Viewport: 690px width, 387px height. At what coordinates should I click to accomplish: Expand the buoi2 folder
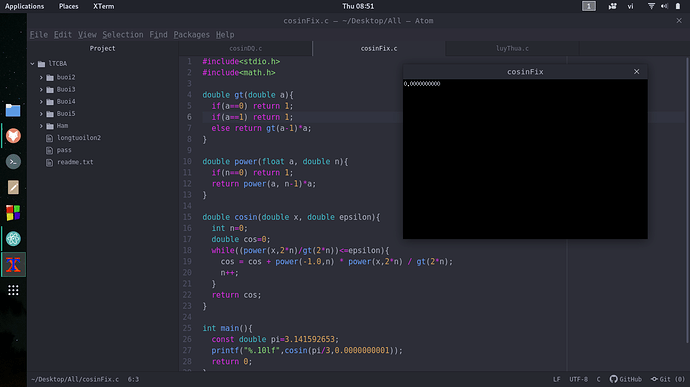pyautogui.click(x=41, y=77)
